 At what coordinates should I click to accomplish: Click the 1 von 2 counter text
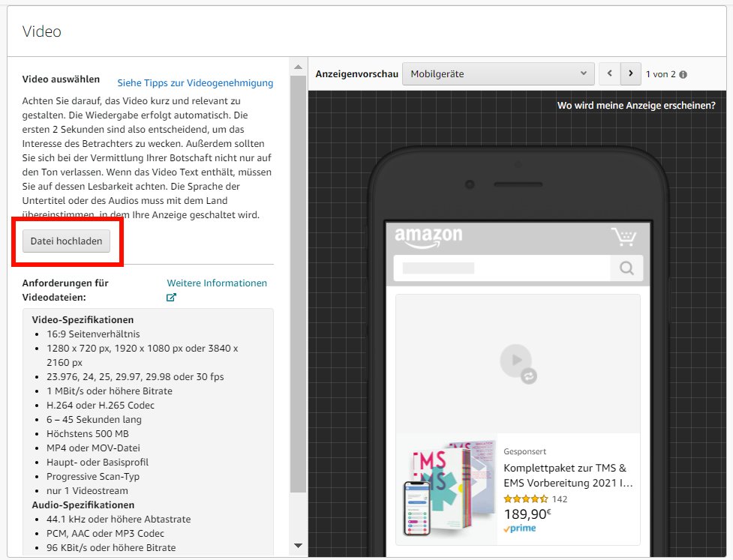[x=660, y=74]
